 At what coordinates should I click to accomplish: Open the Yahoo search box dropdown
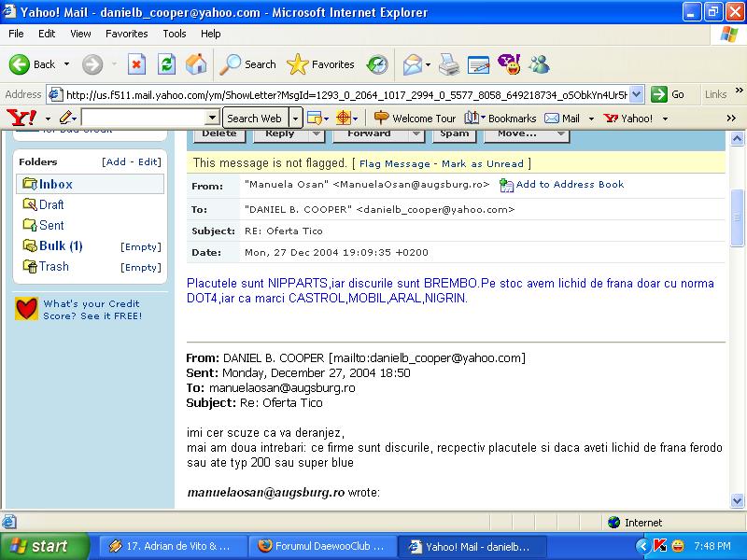click(x=212, y=118)
